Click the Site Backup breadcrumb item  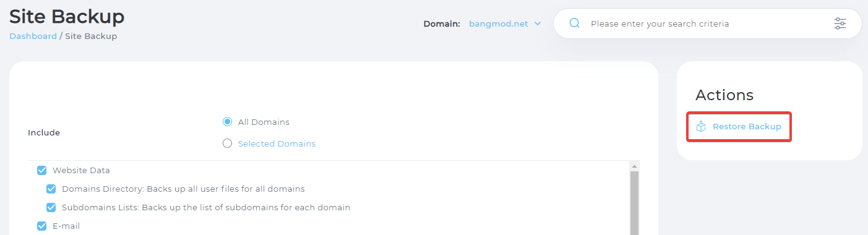pos(91,36)
